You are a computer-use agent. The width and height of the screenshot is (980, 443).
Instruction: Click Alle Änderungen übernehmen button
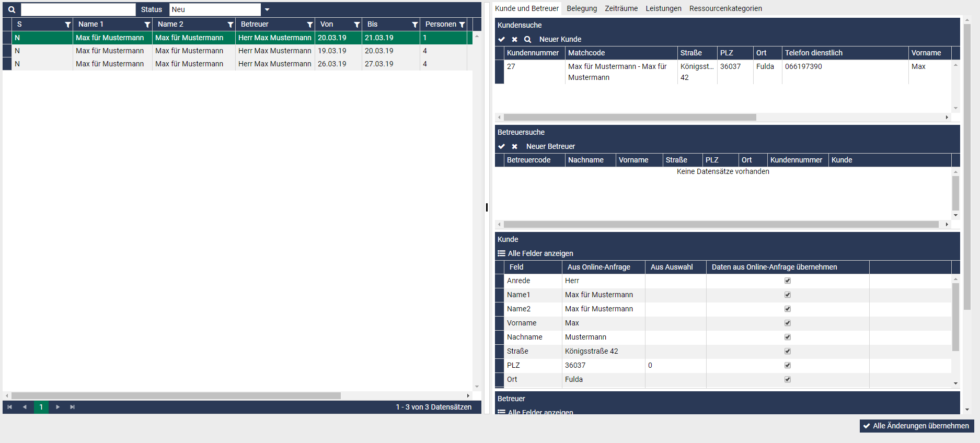coord(917,426)
